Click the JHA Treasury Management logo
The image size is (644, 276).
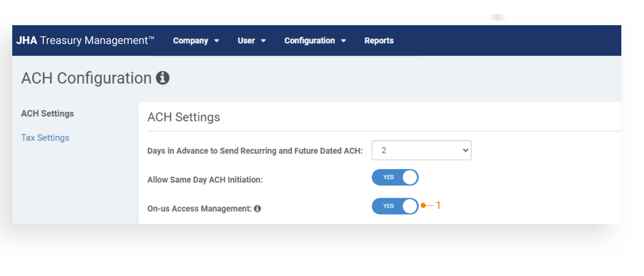click(85, 40)
